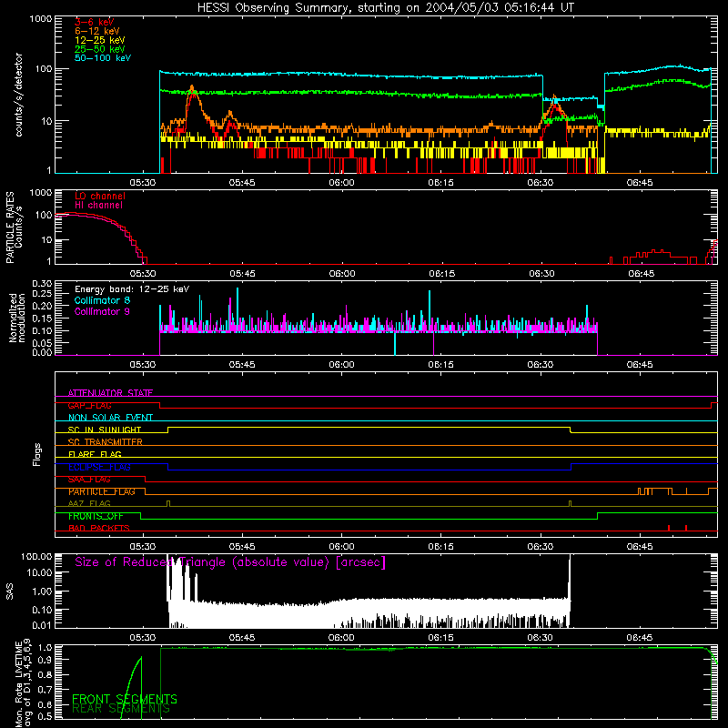The width and height of the screenshot is (728, 728).
Task: Click the 06:45 tick under the particle rates plot
Action: pos(642,274)
